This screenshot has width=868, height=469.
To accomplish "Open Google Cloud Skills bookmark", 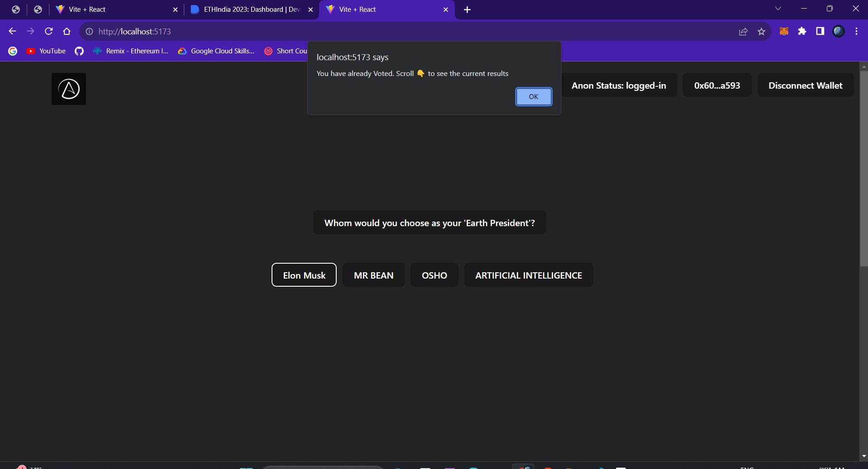I will point(216,51).
